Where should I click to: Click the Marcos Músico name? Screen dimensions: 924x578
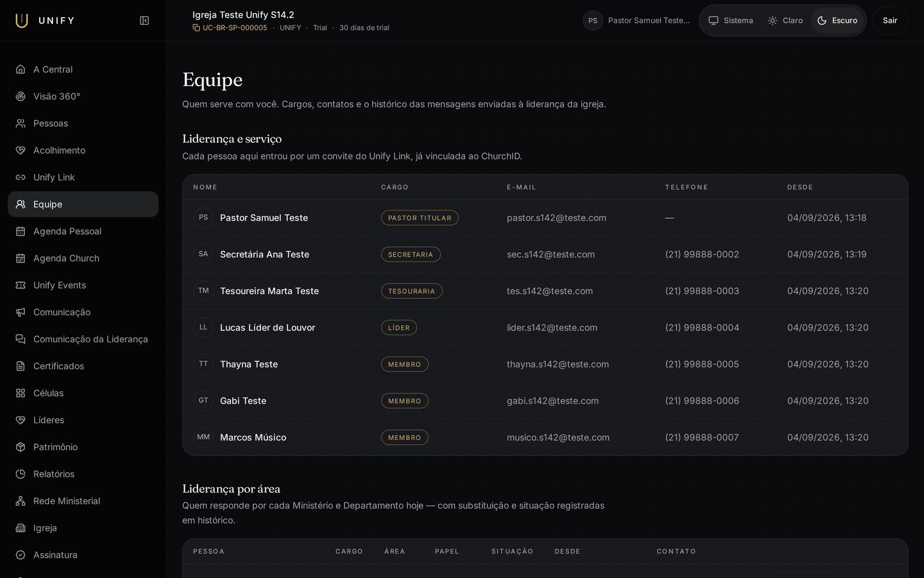coord(253,438)
